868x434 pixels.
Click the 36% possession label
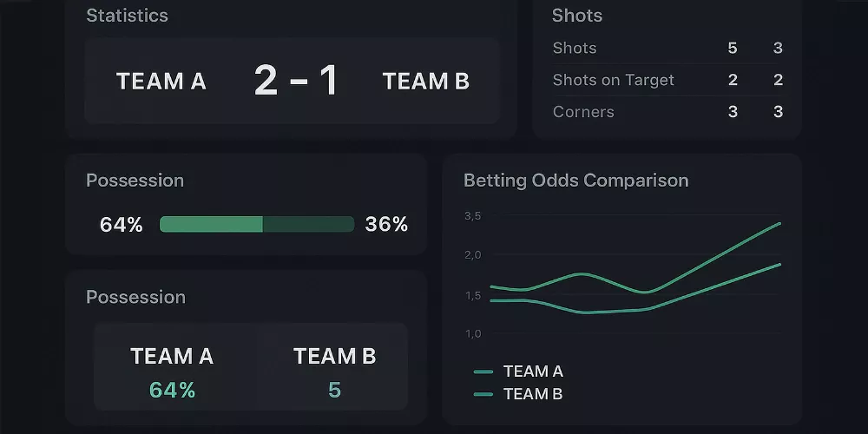[386, 225]
